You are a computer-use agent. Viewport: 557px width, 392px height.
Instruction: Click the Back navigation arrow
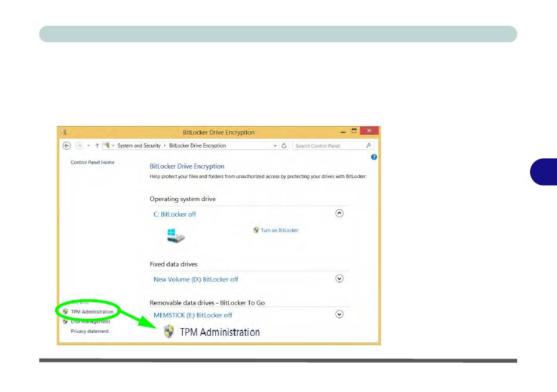(x=66, y=145)
